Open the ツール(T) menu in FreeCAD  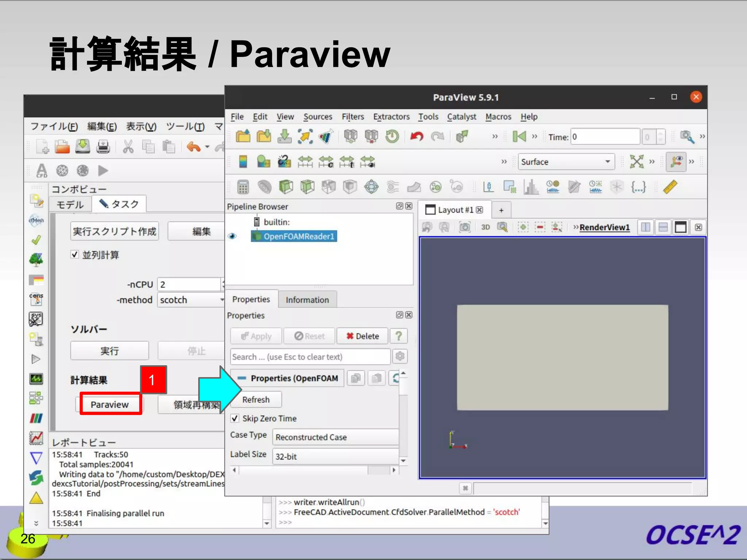[x=185, y=127]
